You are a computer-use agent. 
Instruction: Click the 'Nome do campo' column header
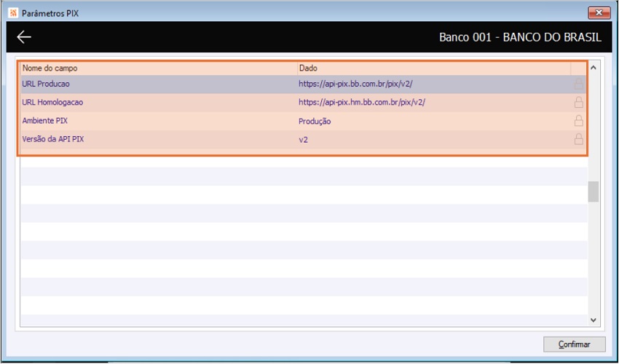pyautogui.click(x=159, y=68)
